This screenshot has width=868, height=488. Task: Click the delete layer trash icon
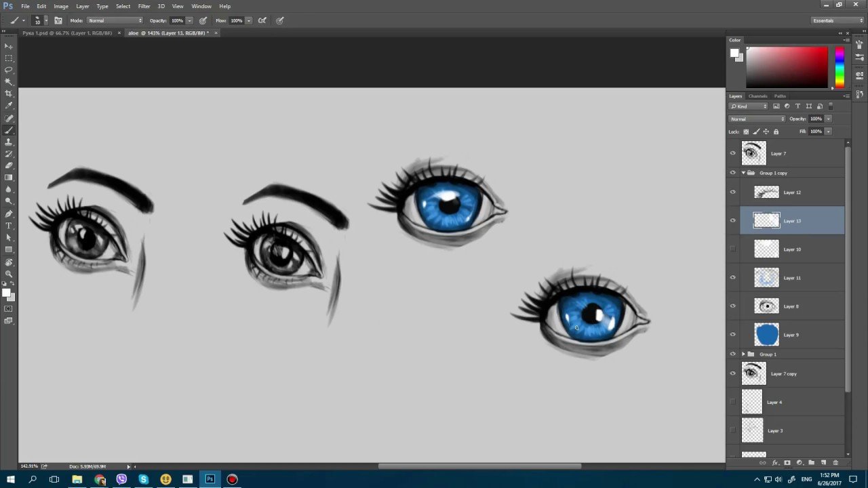(x=835, y=463)
